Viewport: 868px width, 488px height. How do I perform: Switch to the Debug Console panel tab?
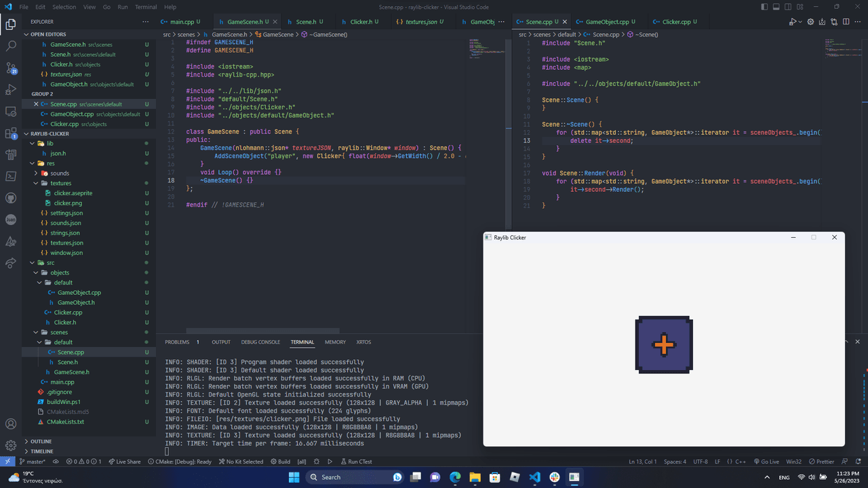[260, 342]
